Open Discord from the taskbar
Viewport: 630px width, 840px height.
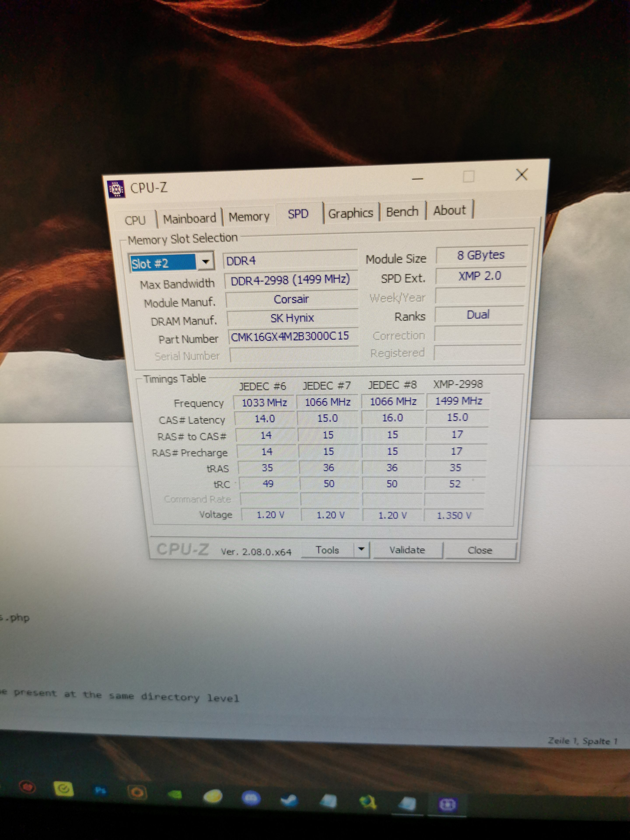[251, 798]
